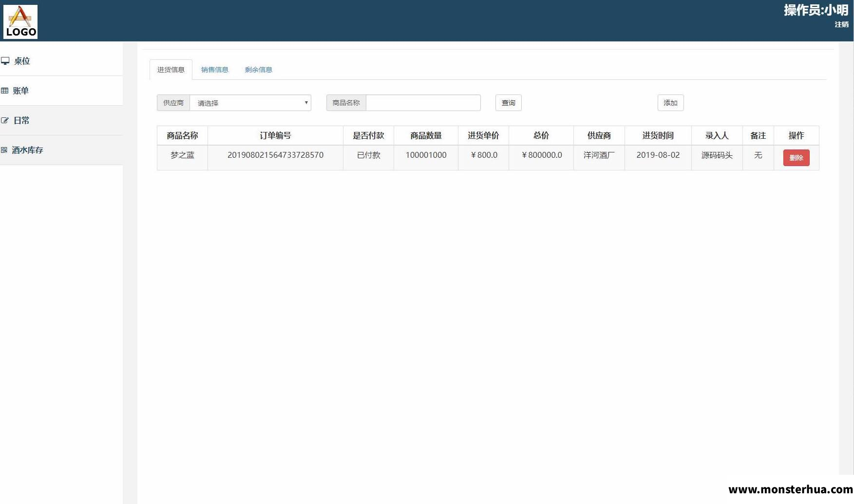Click the 操作员:小明 header text
The height and width of the screenshot is (504, 854).
[x=816, y=10]
